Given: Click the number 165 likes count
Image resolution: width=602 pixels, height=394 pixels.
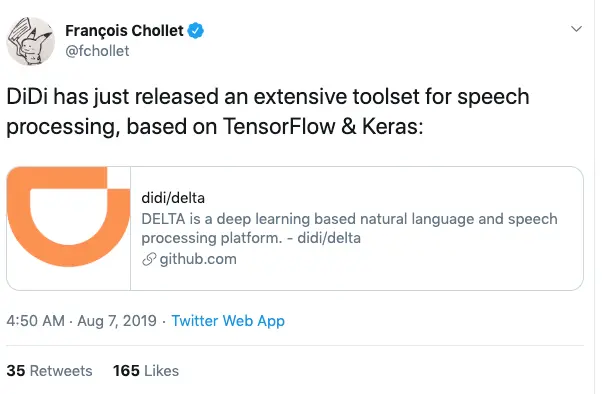Looking at the screenshot, I should click(126, 371).
